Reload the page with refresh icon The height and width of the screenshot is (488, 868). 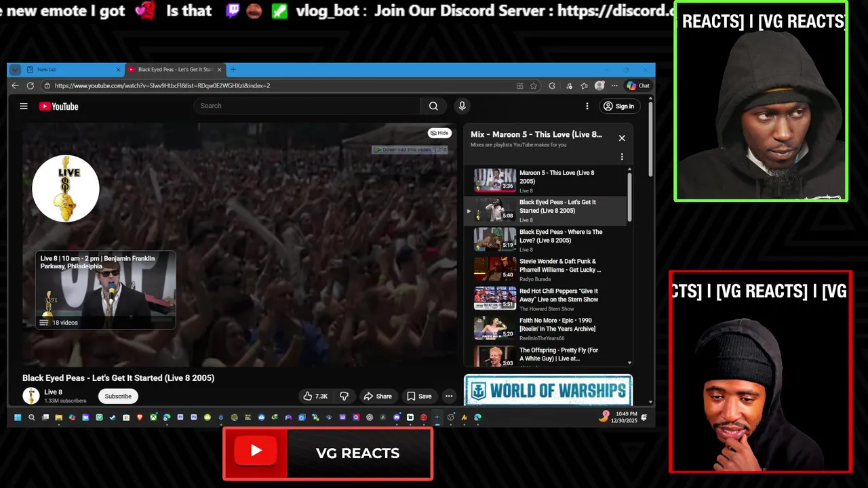coord(31,85)
